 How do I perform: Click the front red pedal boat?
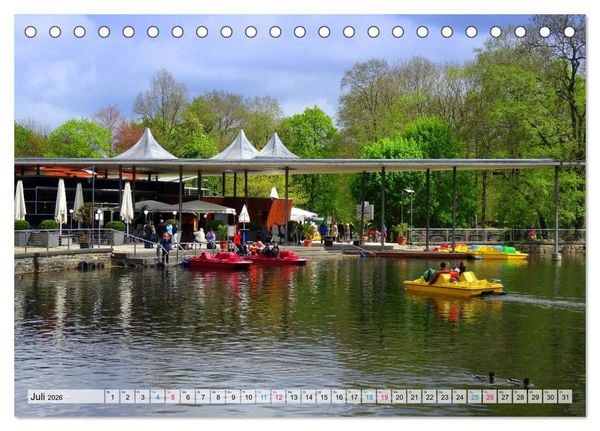tap(217, 260)
